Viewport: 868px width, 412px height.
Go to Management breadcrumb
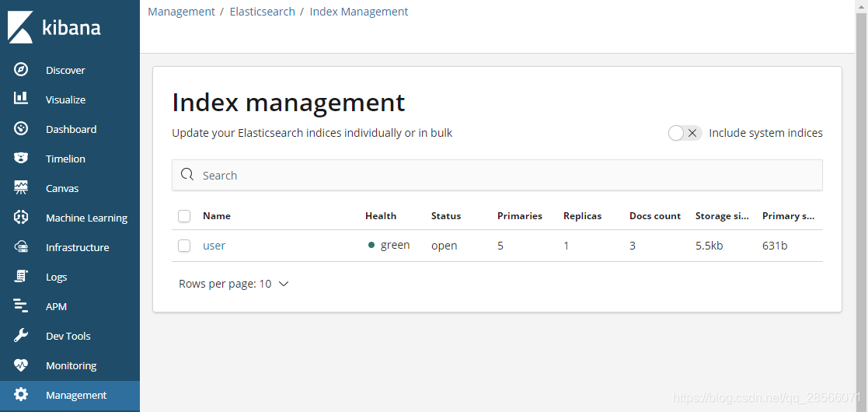181,12
